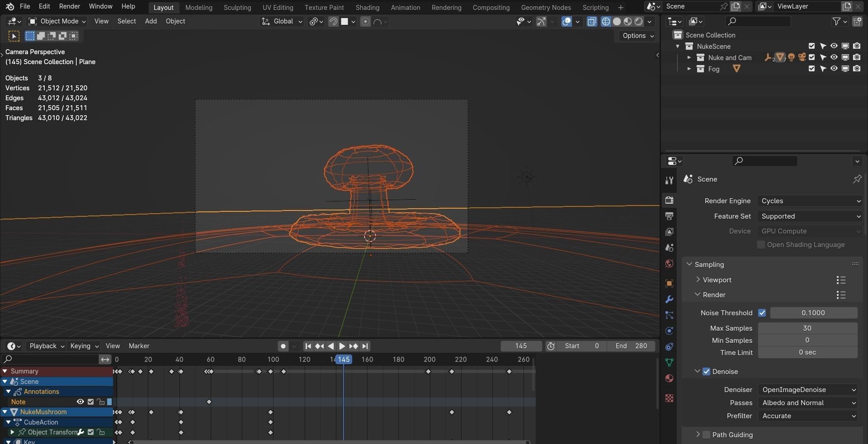The height and width of the screenshot is (444, 868).
Task: Switch to material preview shading
Action: (x=627, y=21)
